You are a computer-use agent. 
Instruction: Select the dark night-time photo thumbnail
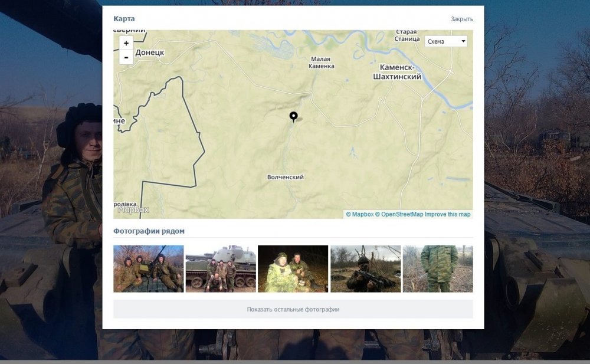(293, 268)
